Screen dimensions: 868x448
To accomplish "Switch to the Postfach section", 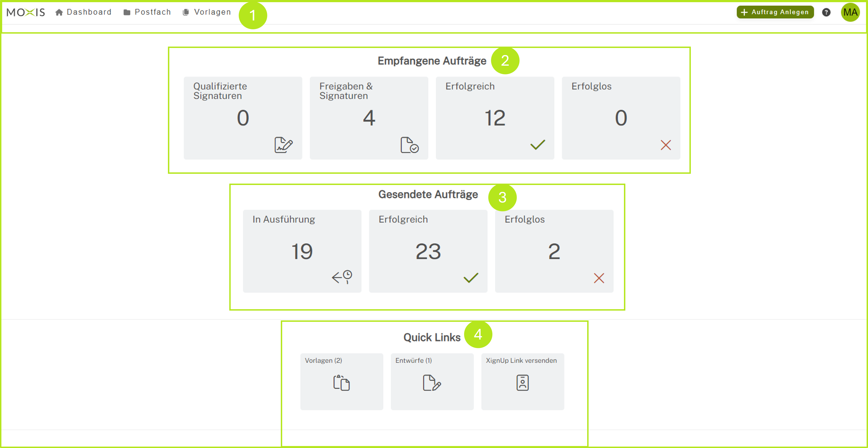I will click(147, 12).
